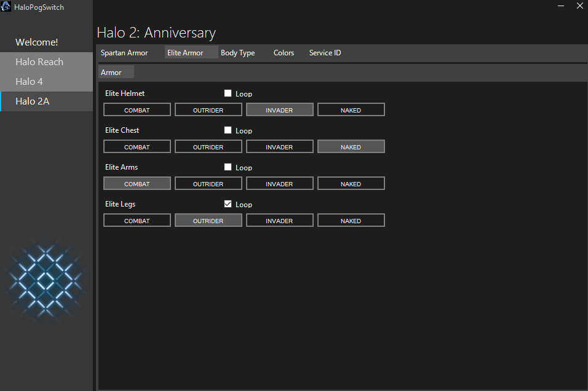Set Elite Chest to COMBAT
The image size is (588, 391).
click(x=137, y=146)
